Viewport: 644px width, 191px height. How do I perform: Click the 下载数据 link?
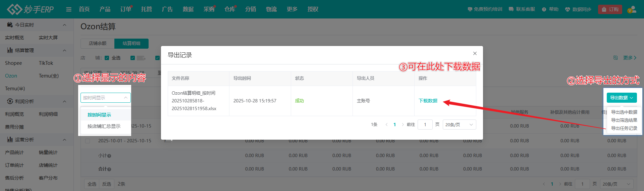[428, 101]
